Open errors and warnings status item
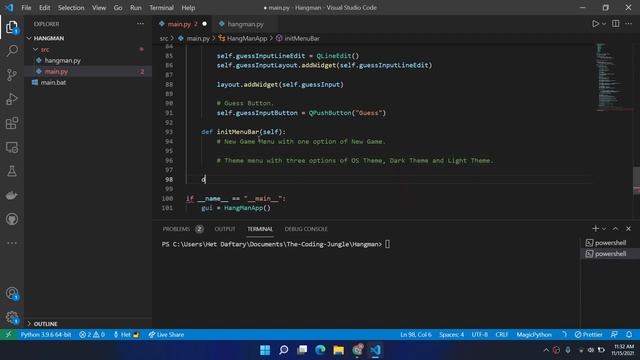This screenshot has height=360, width=640. point(92,335)
